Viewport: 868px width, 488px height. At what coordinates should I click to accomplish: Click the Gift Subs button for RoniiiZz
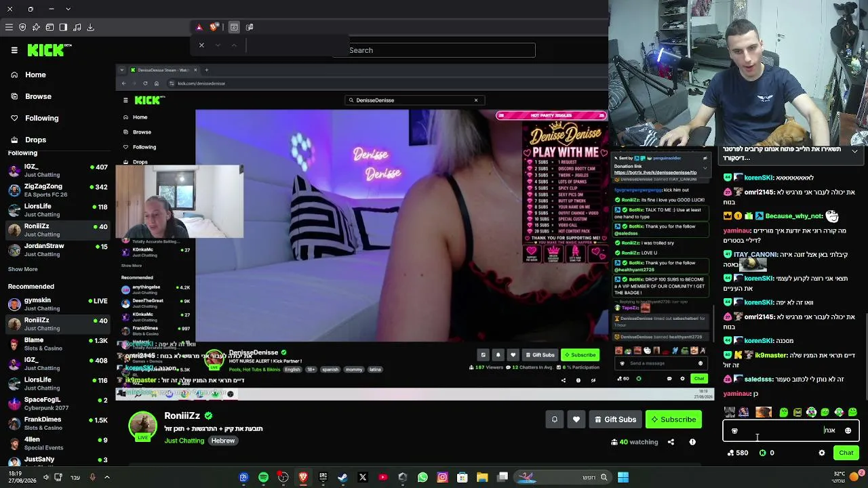pos(615,420)
